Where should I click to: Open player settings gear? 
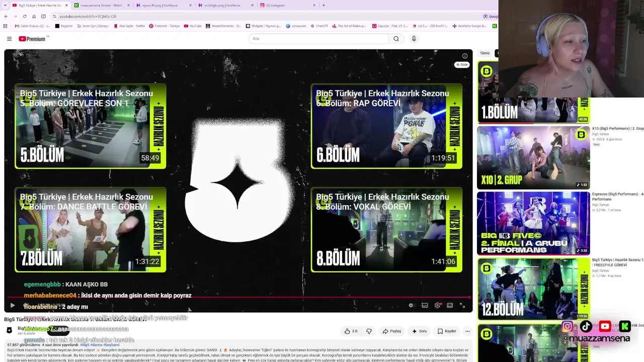coord(437,305)
